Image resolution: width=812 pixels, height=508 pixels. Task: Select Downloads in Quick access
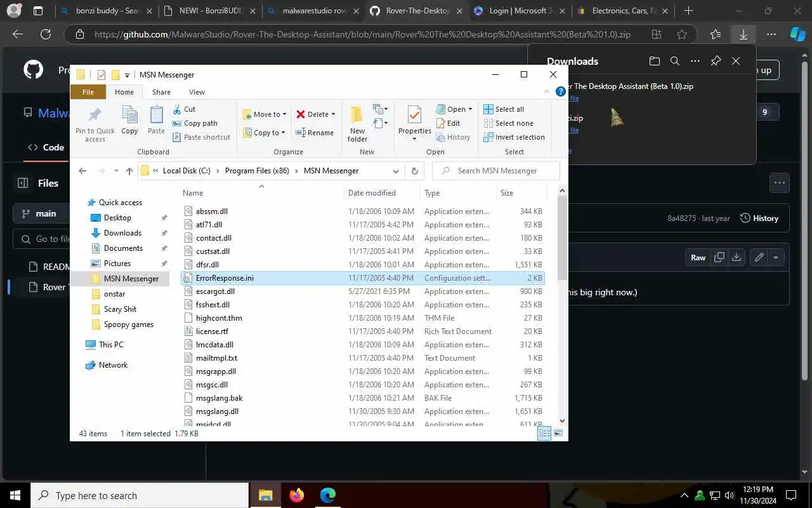[x=122, y=233]
